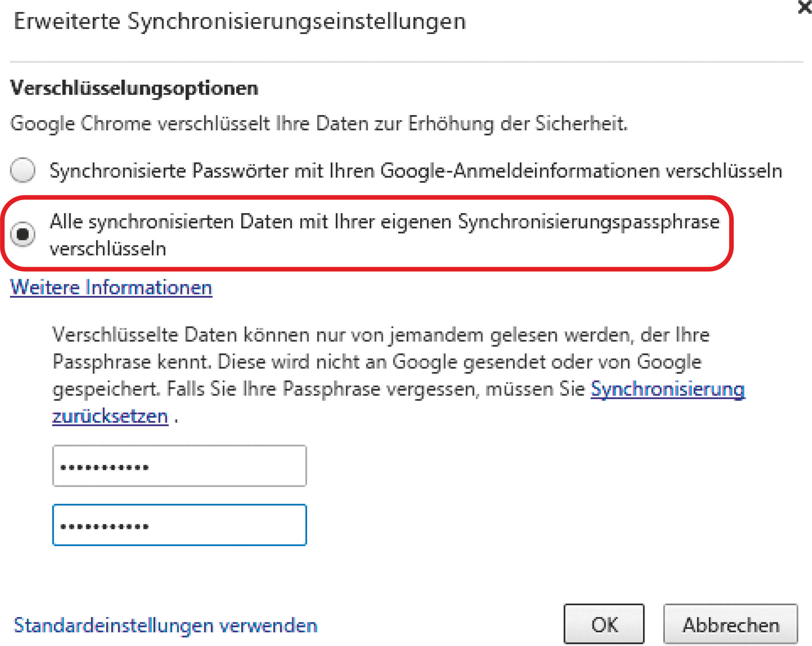The image size is (812, 646).
Task: Click label text for Google-Anmeldeinformationen encryption
Action: [x=416, y=171]
